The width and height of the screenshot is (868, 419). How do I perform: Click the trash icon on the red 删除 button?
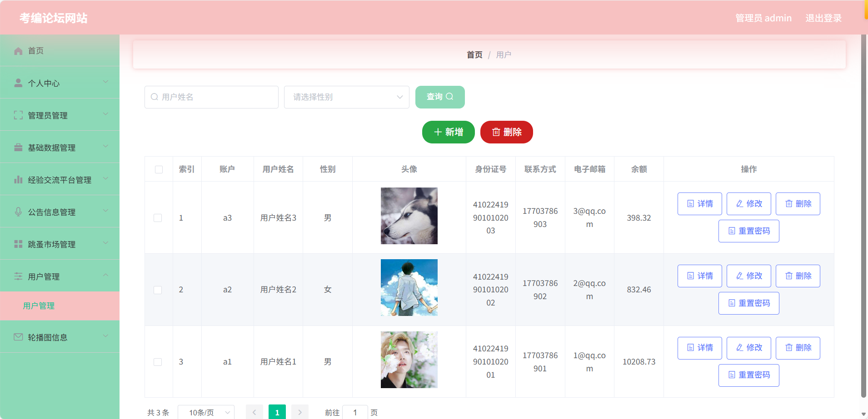click(496, 132)
